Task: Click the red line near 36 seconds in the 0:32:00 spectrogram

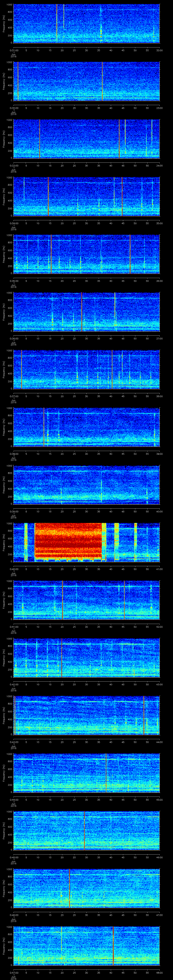Action: coord(102,81)
